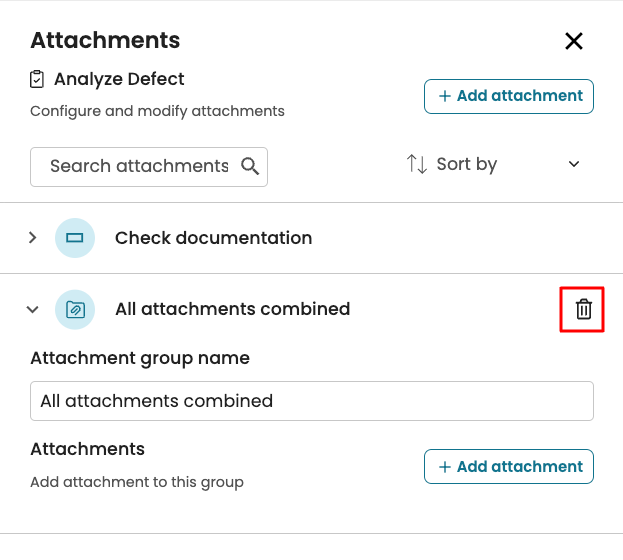Open the Sort by dropdown
The image size is (623, 560).
tap(493, 164)
